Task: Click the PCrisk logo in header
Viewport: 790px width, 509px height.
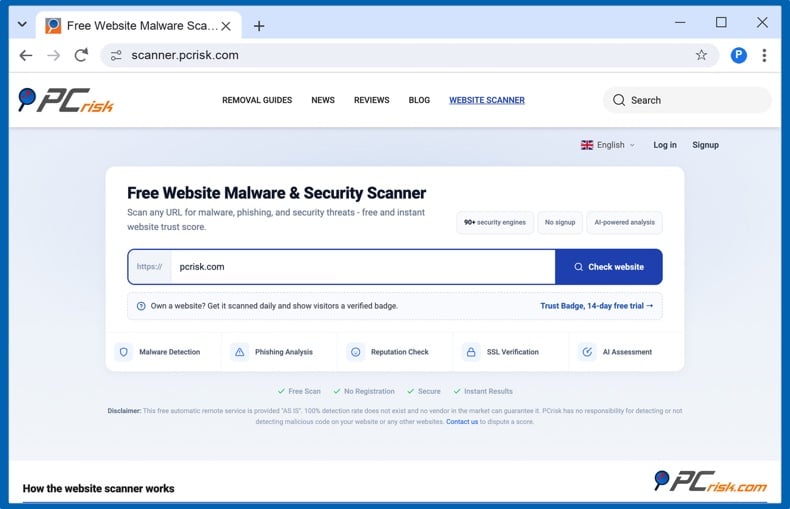Action: pos(66,100)
